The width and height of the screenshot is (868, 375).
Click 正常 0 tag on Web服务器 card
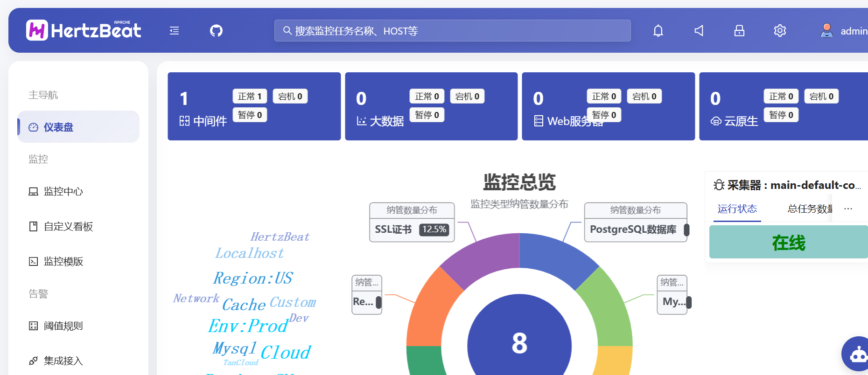[604, 96]
